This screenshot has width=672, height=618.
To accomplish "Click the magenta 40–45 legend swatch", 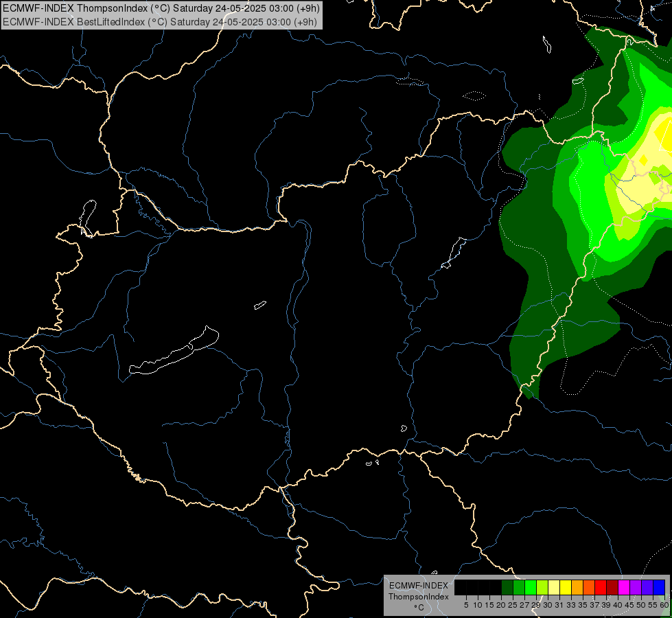I will (624, 588).
